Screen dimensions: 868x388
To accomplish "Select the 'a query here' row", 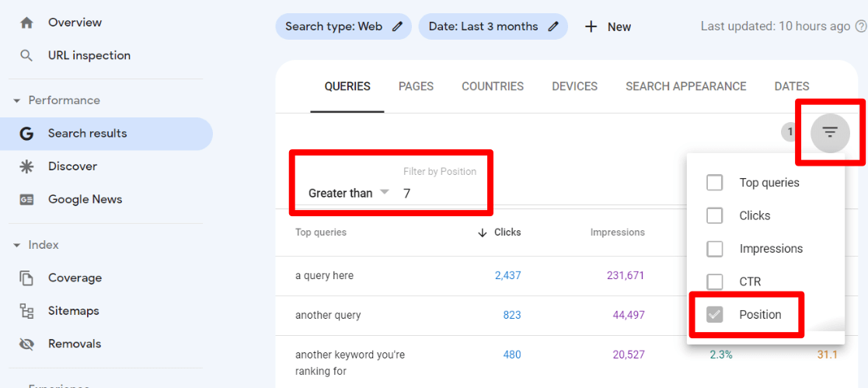I will 324,275.
